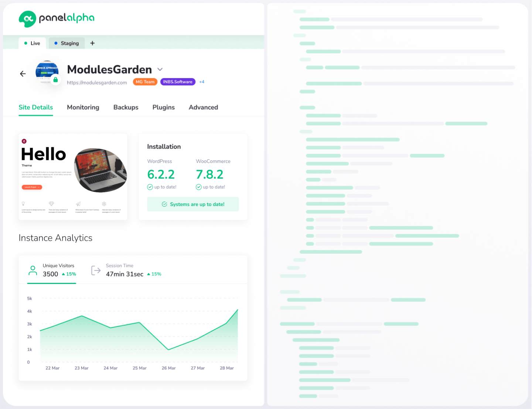Click the panelalpha logo
Image resolution: width=532 pixels, height=409 pixels.
point(56,18)
